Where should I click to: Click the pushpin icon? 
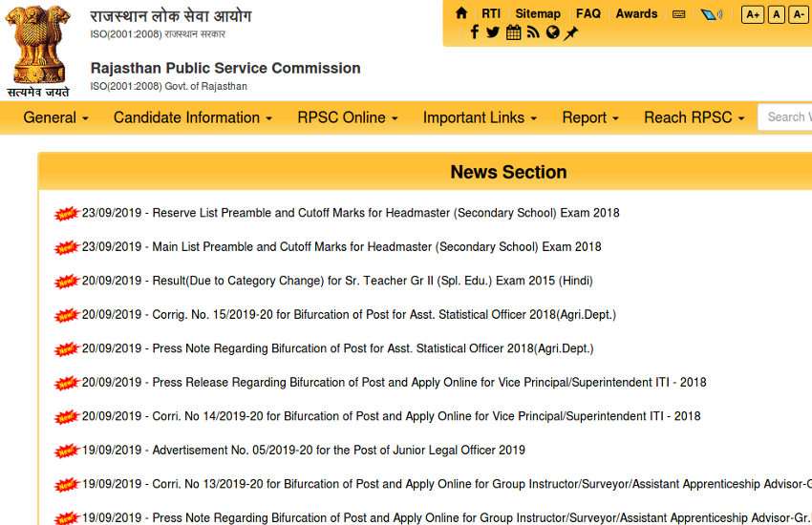pyautogui.click(x=571, y=32)
